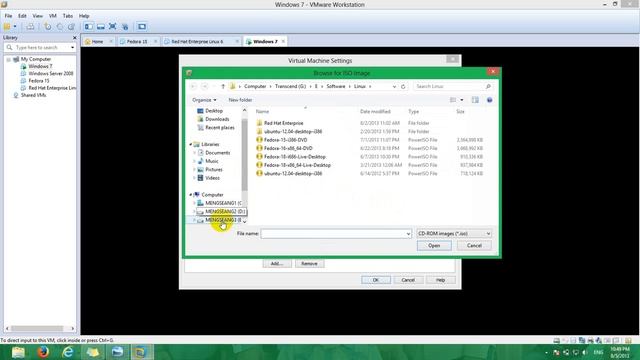
Task: Select Shared VMs in the Library
Action: click(33, 95)
